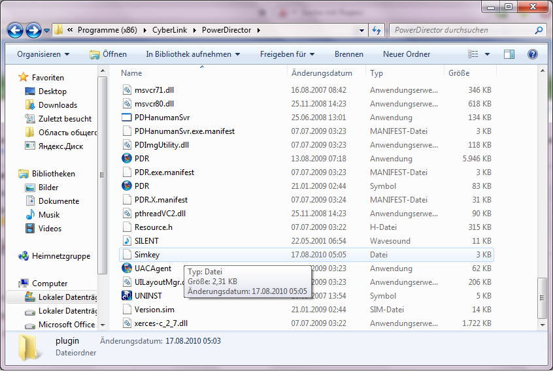The height and width of the screenshot is (392, 553).
Task: Click the file list scroll down arrow
Action: tap(543, 325)
